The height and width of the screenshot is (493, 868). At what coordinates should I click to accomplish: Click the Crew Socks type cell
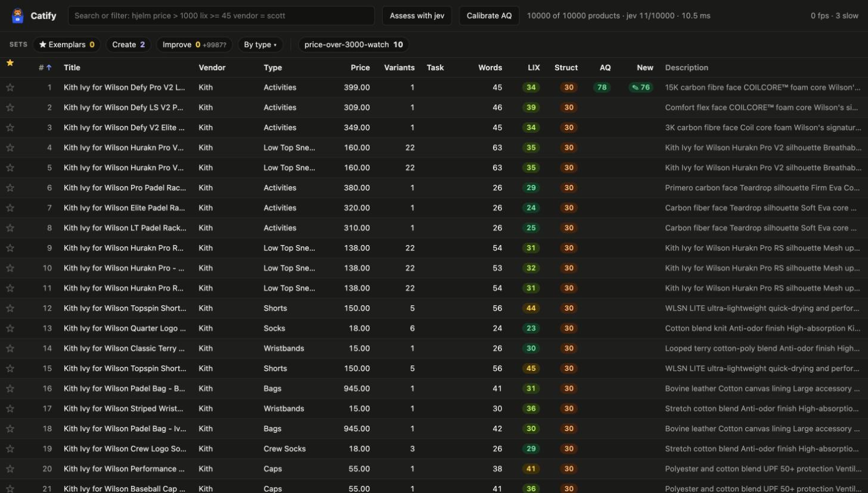284,449
